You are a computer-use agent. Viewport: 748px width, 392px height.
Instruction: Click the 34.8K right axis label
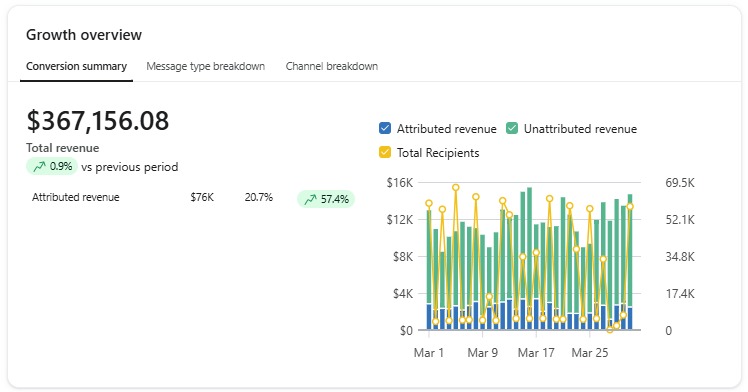click(x=680, y=257)
